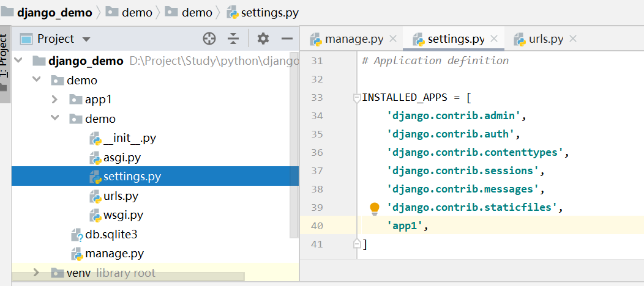Close the manage.py editor tab

(x=392, y=39)
